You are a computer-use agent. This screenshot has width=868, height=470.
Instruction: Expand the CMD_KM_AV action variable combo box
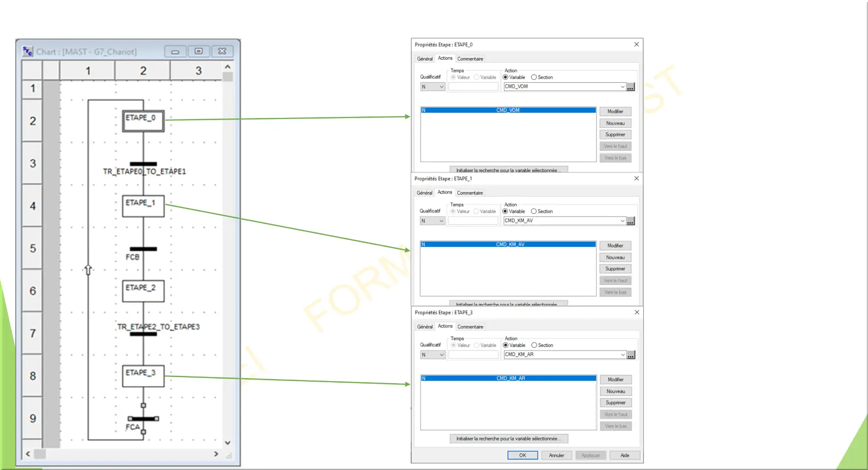(x=622, y=221)
